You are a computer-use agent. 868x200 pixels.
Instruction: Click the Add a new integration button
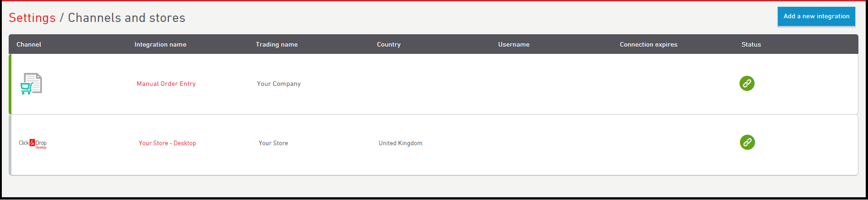coord(816,16)
